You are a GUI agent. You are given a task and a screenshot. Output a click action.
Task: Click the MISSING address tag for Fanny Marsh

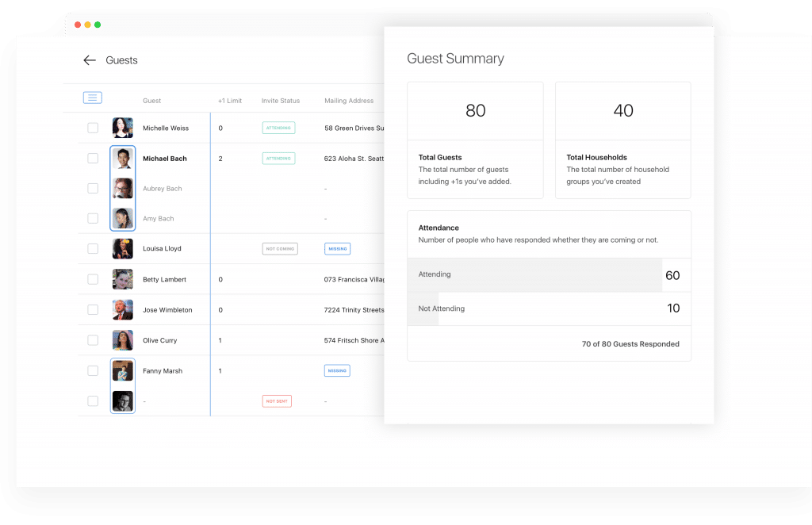(337, 370)
